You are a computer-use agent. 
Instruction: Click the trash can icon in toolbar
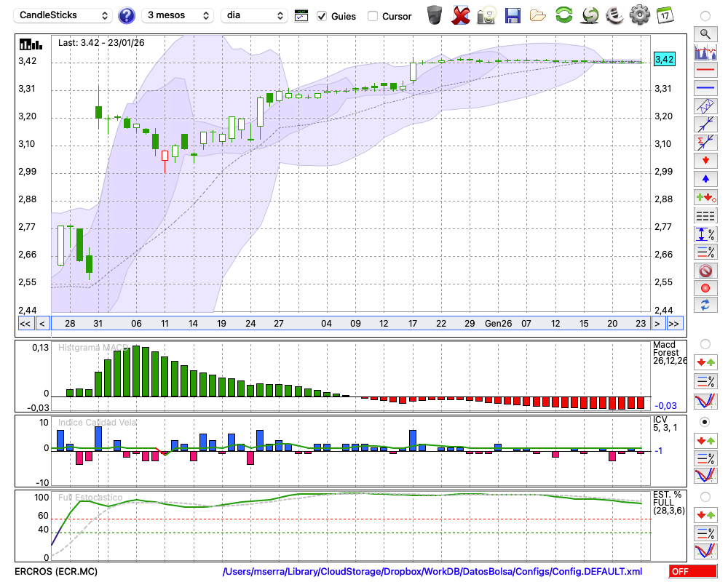coord(435,15)
